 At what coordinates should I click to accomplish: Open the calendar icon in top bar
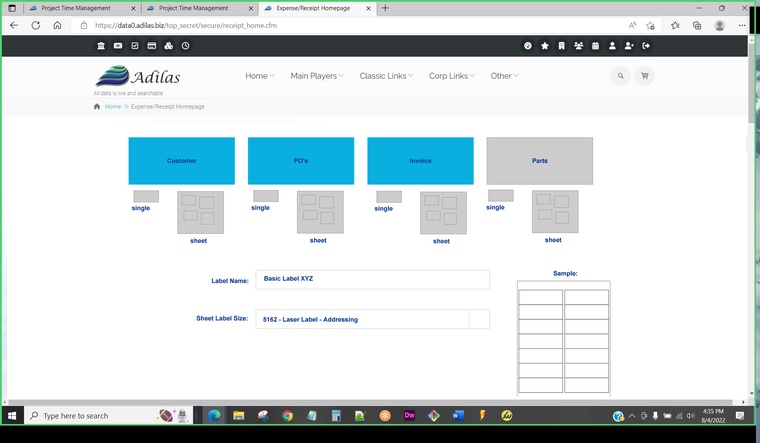tap(595, 46)
